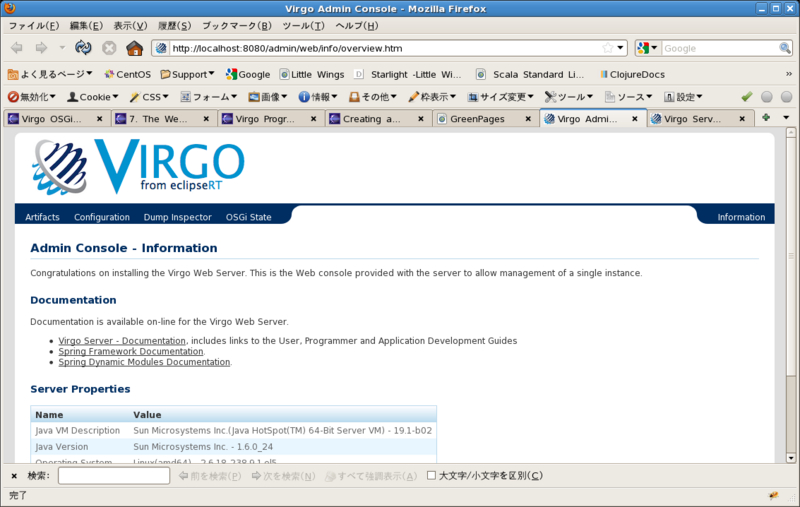Open the ブックマーク(B) menu
Image resolution: width=800 pixels, height=507 pixels.
(237, 26)
